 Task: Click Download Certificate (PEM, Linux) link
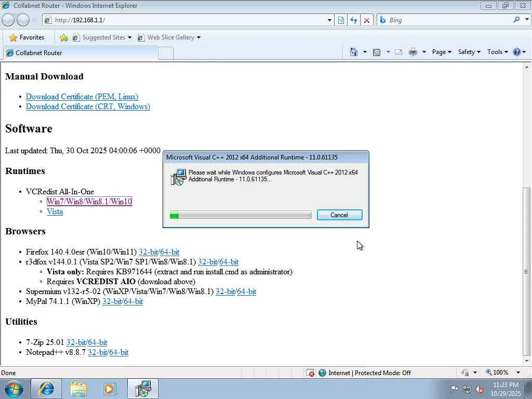[82, 97]
